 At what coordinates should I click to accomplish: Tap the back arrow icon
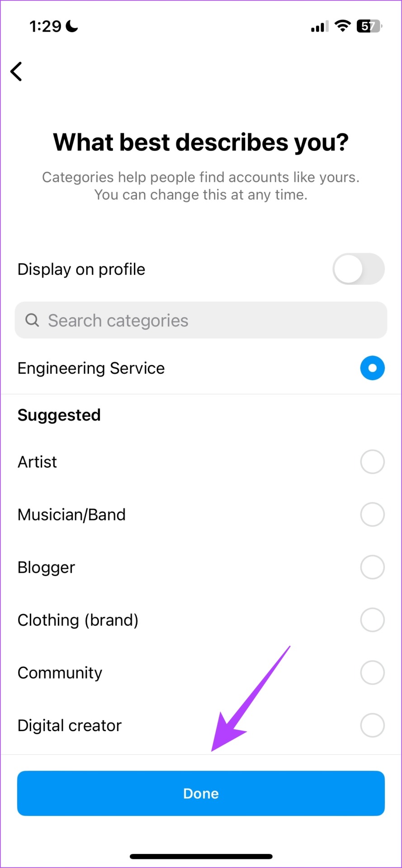coord(16,71)
